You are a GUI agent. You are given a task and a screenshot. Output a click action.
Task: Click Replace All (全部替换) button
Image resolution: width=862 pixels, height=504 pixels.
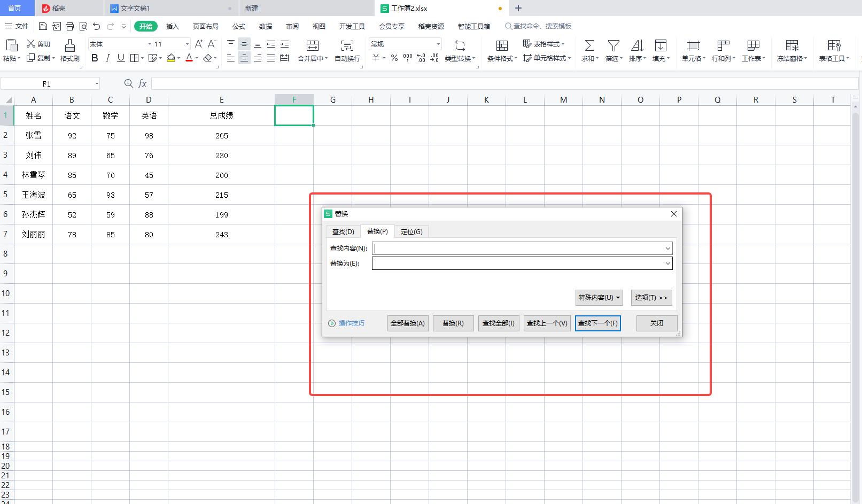pyautogui.click(x=408, y=323)
